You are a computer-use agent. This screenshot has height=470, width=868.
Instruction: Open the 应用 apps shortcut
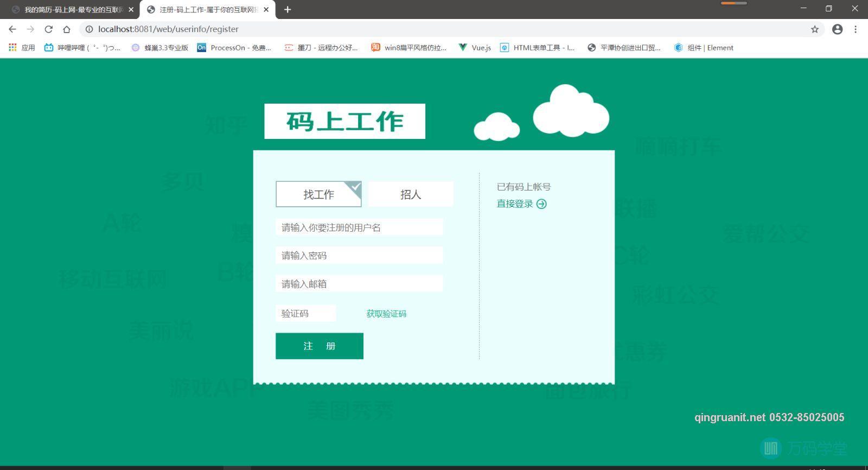22,48
